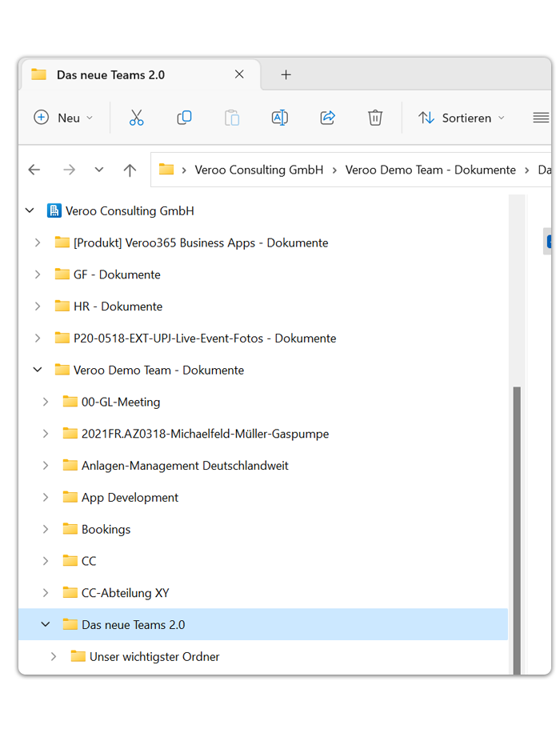This screenshot has height=749, width=560.
Task: Select P20-0518-EXT-UPJ-Live-Event-Fotos - Dokumente
Action: coord(205,338)
